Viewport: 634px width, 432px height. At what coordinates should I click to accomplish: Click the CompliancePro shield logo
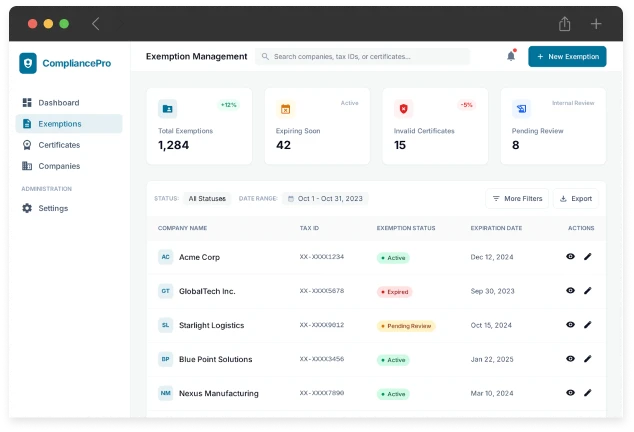[28, 63]
